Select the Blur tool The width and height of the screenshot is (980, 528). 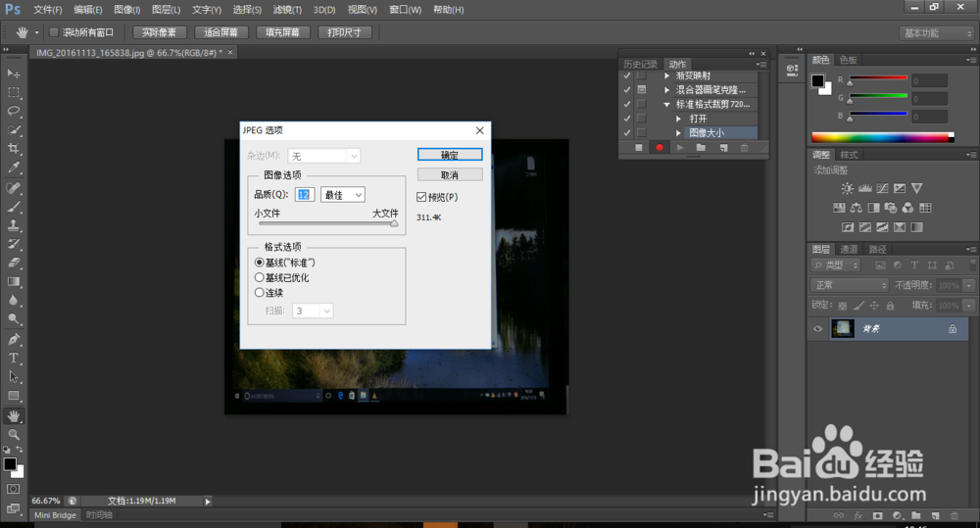[13, 301]
